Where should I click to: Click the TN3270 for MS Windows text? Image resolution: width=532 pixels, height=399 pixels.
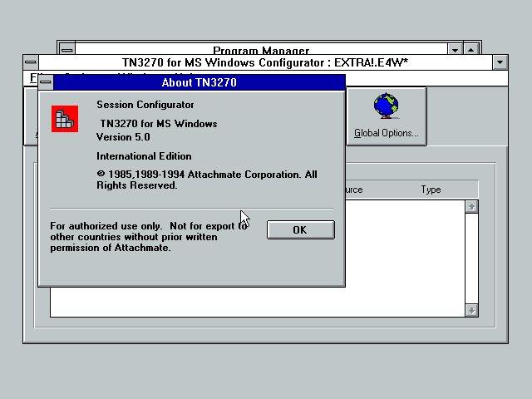[x=159, y=124]
